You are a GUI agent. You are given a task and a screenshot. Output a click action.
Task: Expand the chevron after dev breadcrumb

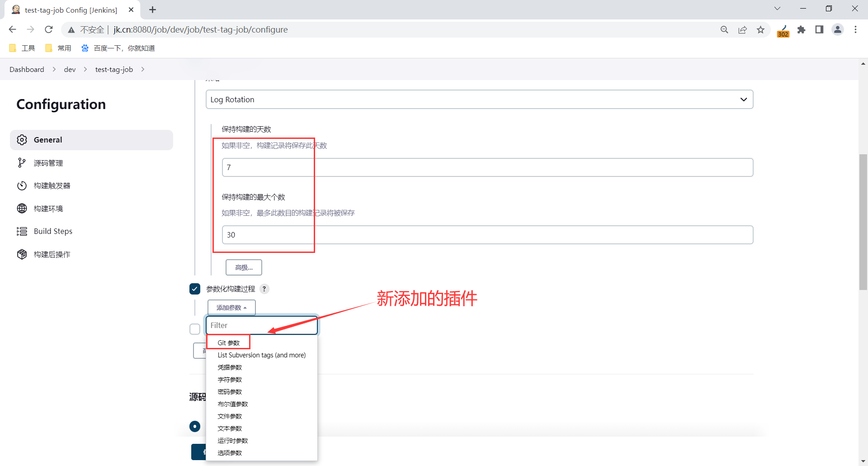pyautogui.click(x=85, y=69)
